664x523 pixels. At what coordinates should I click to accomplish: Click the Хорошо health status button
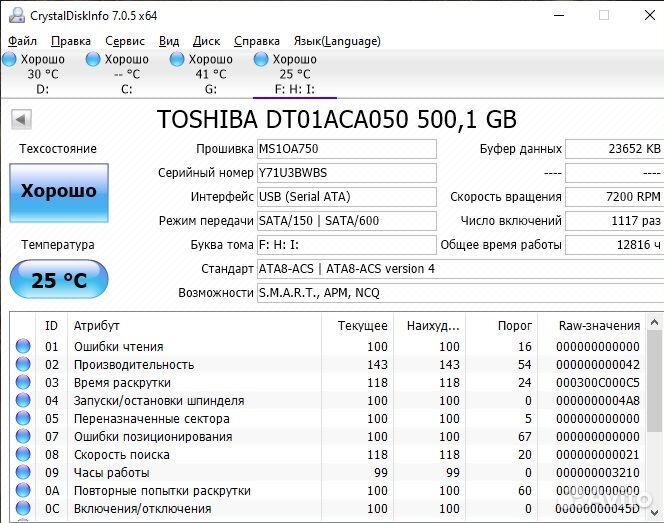click(59, 193)
